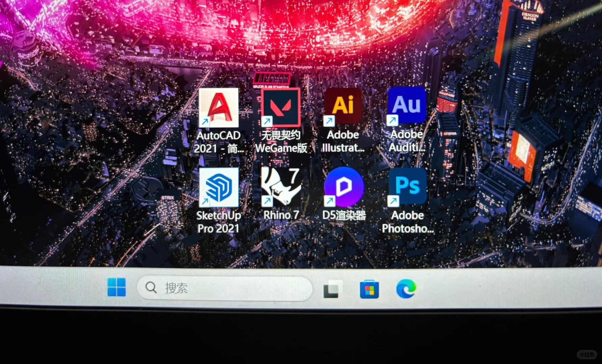The height and width of the screenshot is (364, 602).
Task: Open Task View on the taskbar
Action: click(332, 289)
